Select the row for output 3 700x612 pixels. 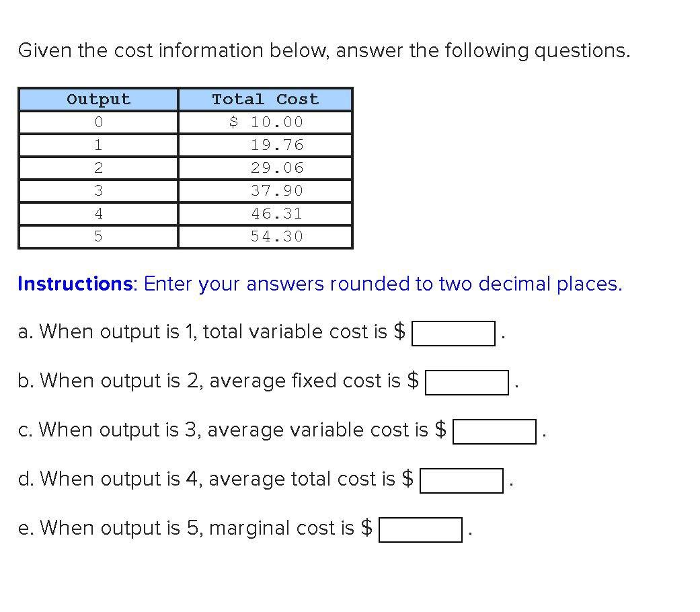point(98,190)
